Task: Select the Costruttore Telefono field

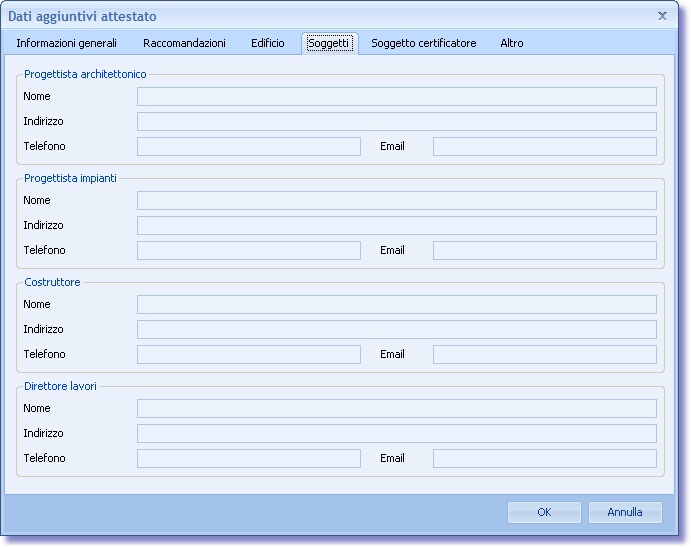Action: 249,354
